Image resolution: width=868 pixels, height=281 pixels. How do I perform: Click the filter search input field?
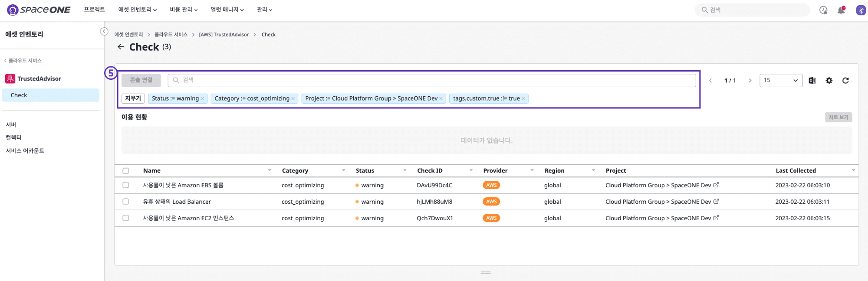coord(432,80)
